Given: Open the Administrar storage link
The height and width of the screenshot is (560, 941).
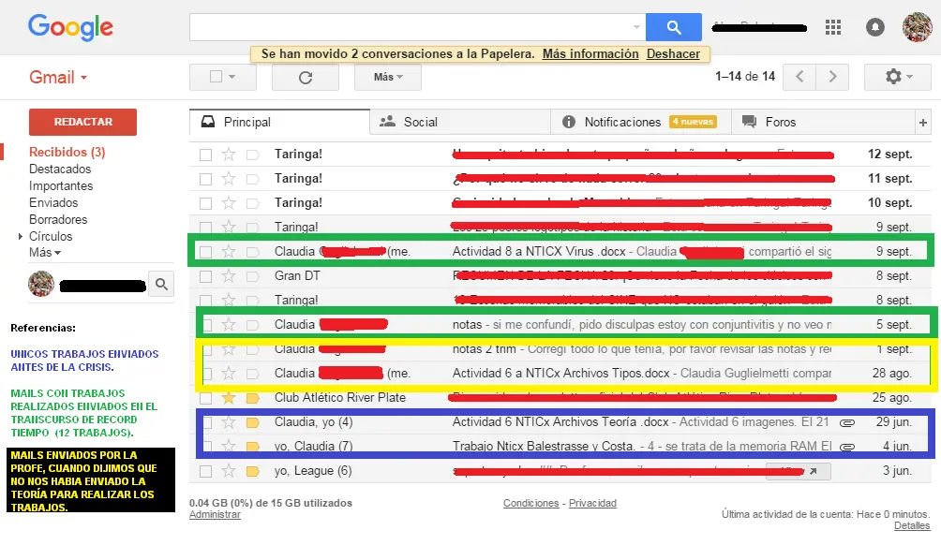Looking at the screenshot, I should tap(215, 514).
